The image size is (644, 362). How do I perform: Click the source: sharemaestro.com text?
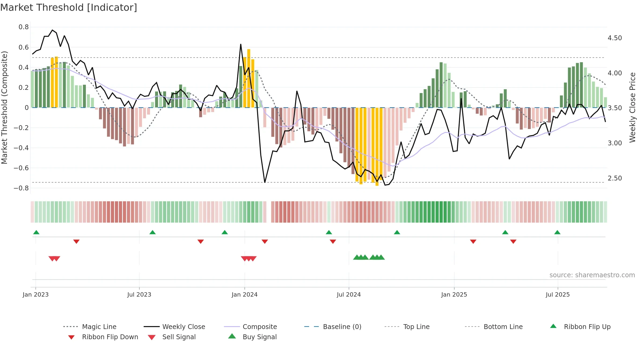592,275
